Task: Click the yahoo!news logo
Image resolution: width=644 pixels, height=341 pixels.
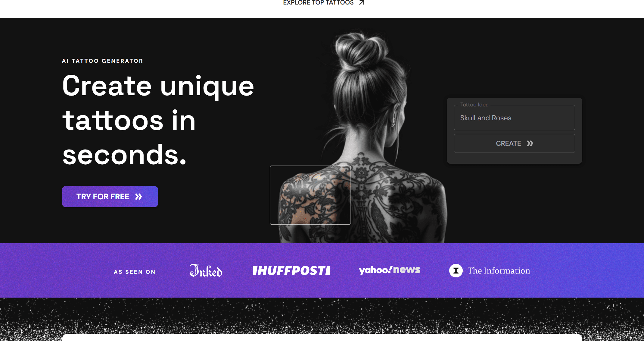Action: [x=390, y=270]
